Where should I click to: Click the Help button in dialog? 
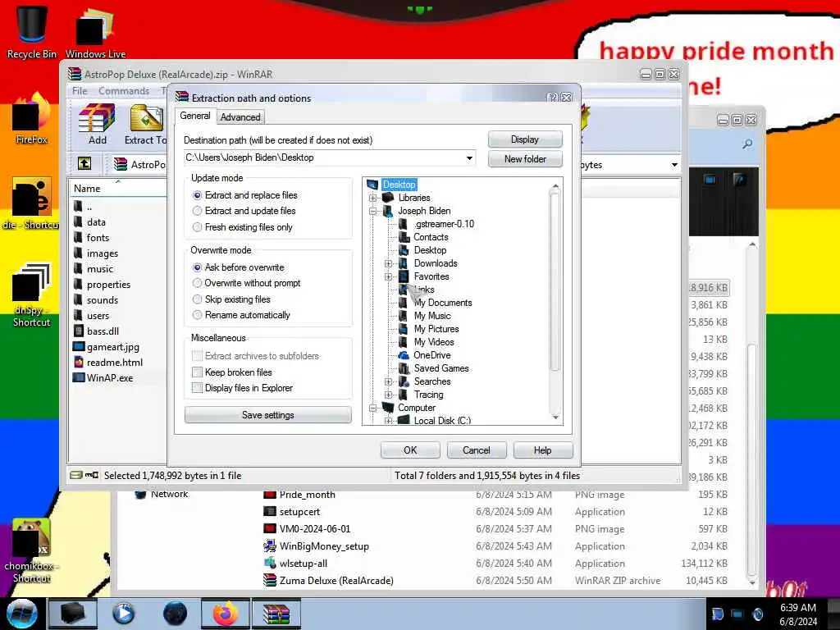[543, 450]
